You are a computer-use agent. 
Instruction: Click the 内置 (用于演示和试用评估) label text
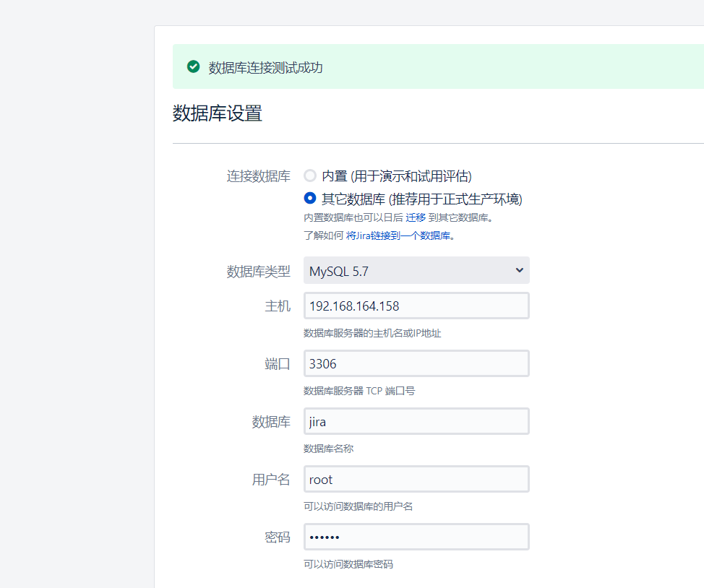point(396,176)
